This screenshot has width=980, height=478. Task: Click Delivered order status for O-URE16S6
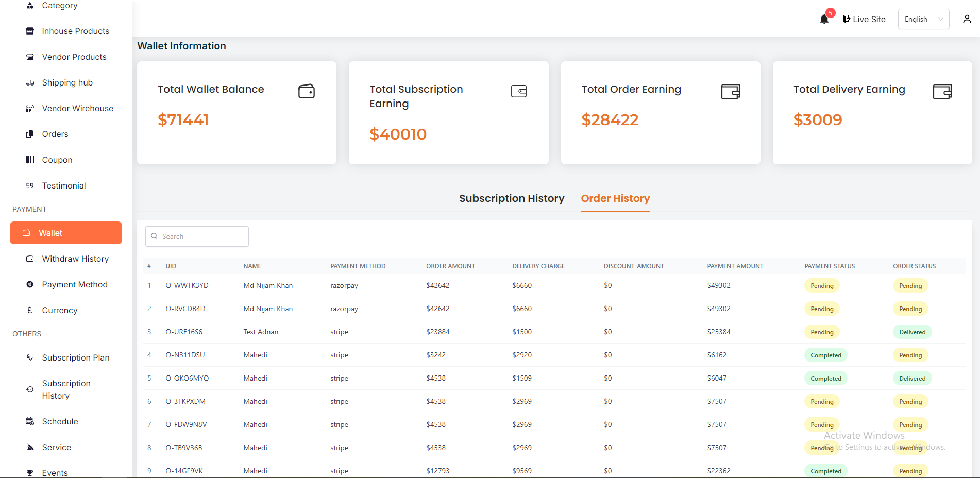[912, 332]
